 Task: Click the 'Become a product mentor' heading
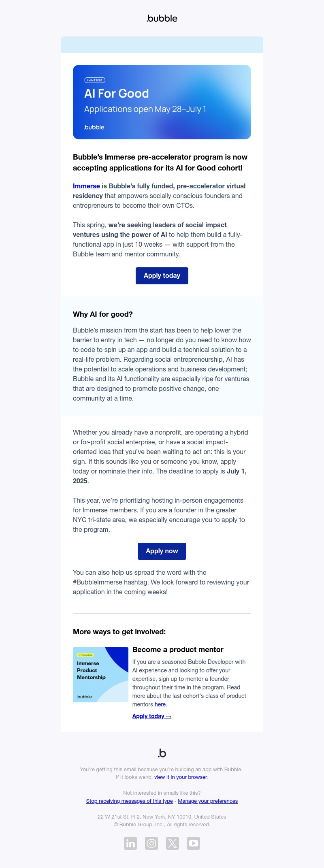click(x=178, y=650)
